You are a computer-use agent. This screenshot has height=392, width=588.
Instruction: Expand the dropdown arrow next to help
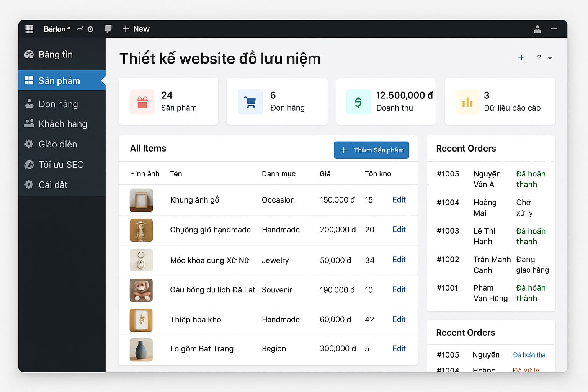coord(550,58)
